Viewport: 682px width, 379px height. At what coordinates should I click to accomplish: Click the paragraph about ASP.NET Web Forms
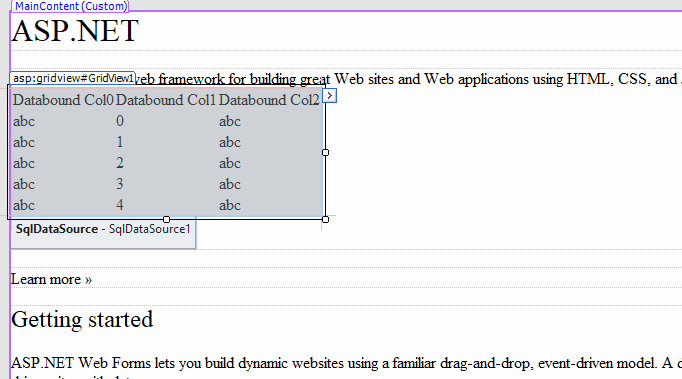pyautogui.click(x=347, y=368)
